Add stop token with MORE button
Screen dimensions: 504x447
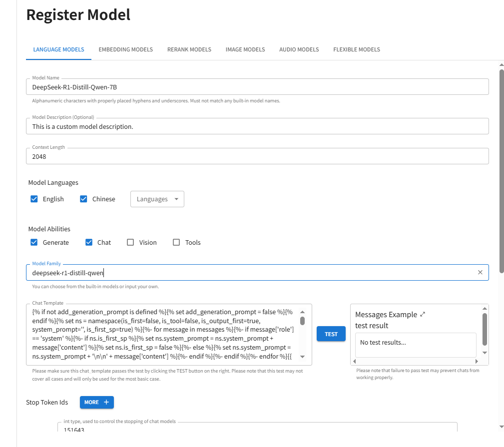[96, 402]
